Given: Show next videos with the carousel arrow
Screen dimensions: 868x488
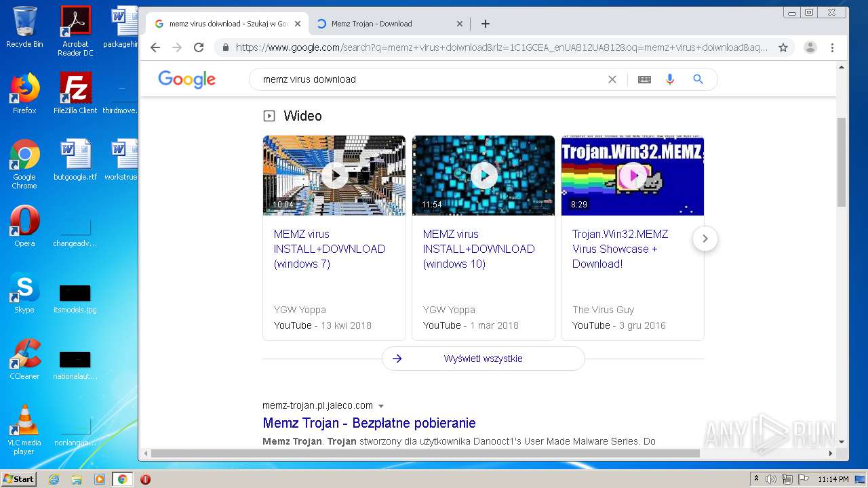Looking at the screenshot, I should coord(705,239).
